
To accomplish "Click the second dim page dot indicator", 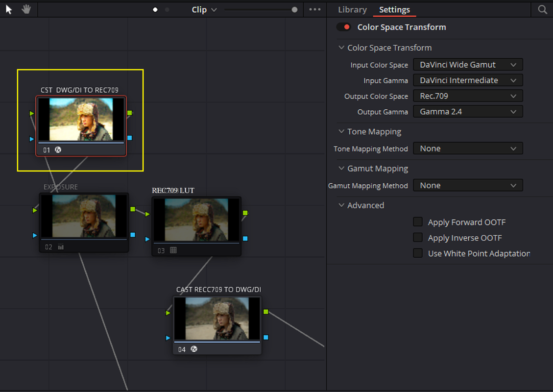I will [167, 9].
